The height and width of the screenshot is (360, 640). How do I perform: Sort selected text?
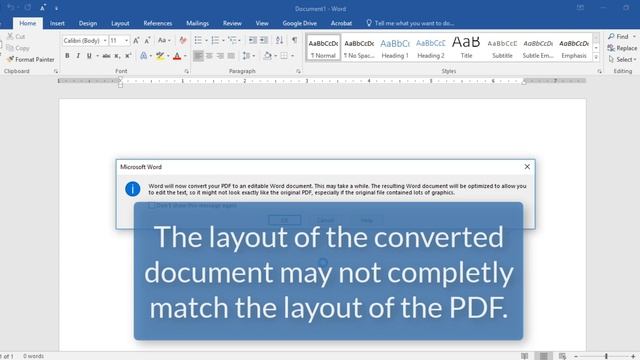pyautogui.click(x=279, y=40)
